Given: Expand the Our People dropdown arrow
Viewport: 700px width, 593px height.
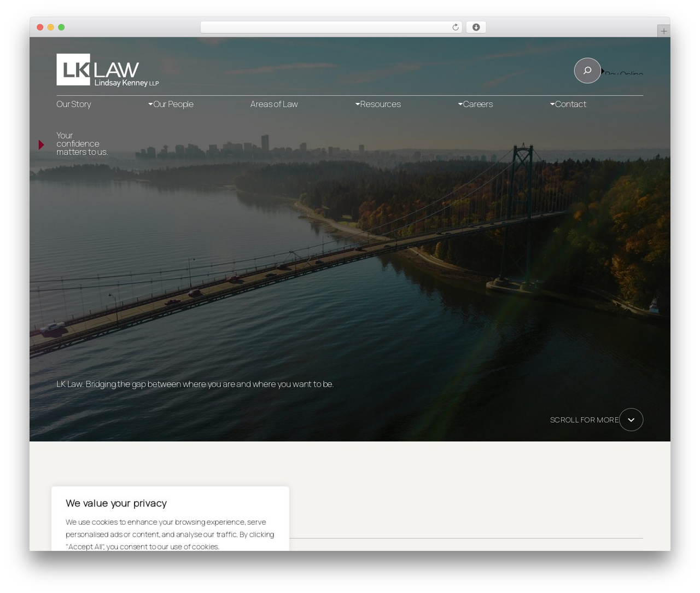Looking at the screenshot, I should pos(150,104).
